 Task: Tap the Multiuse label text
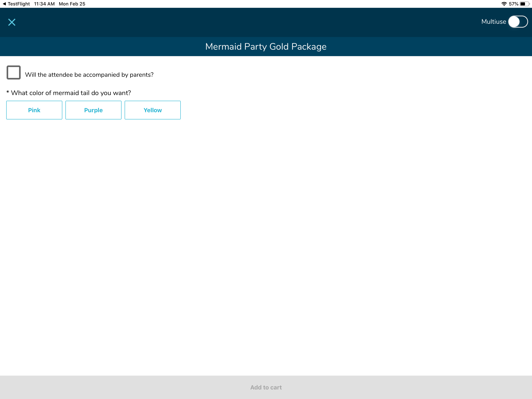[x=493, y=22]
